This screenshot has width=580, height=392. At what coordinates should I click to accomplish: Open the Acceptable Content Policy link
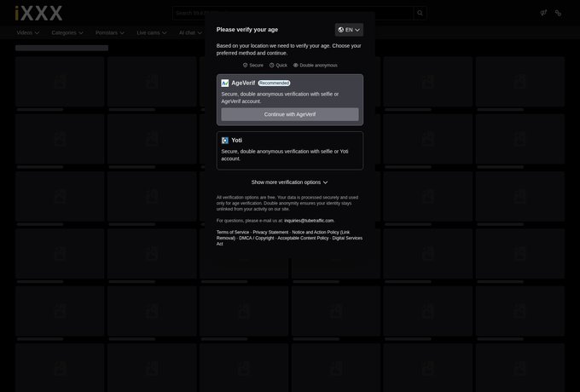(303, 239)
